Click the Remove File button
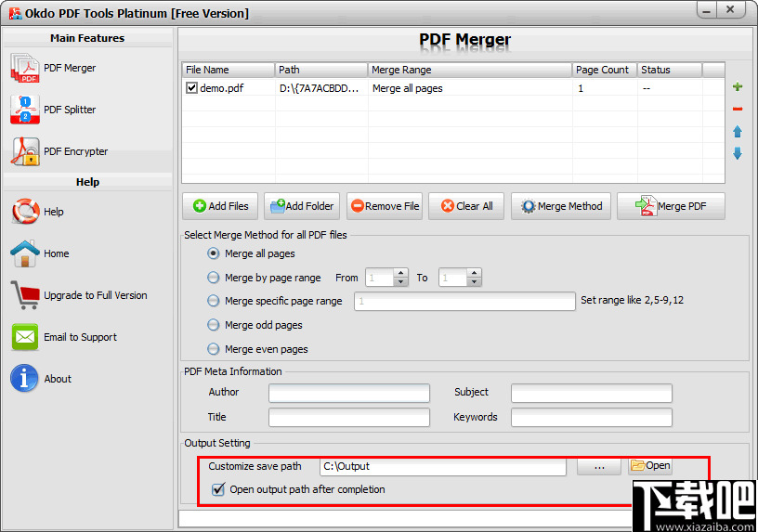This screenshot has width=758, height=532. pos(385,206)
